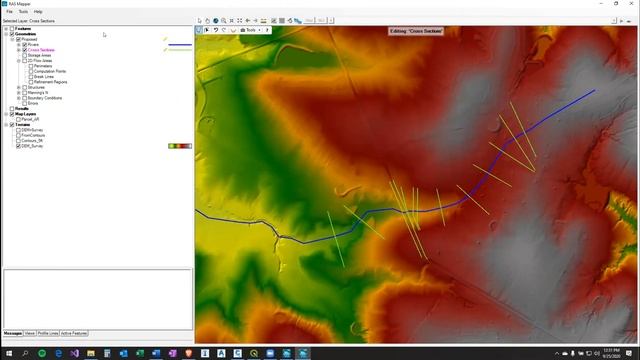Click the first disabled button after toolbar icons
The image size is (640, 360).
tap(309, 20)
